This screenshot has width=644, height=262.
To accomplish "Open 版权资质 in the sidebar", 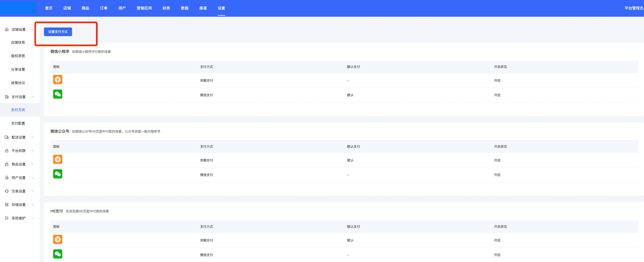I will click(x=18, y=56).
